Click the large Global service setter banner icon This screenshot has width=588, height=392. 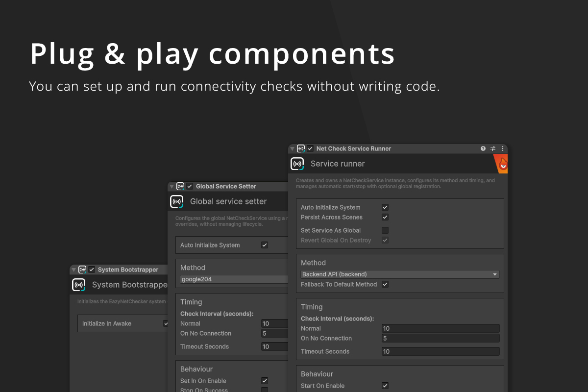[x=177, y=201]
